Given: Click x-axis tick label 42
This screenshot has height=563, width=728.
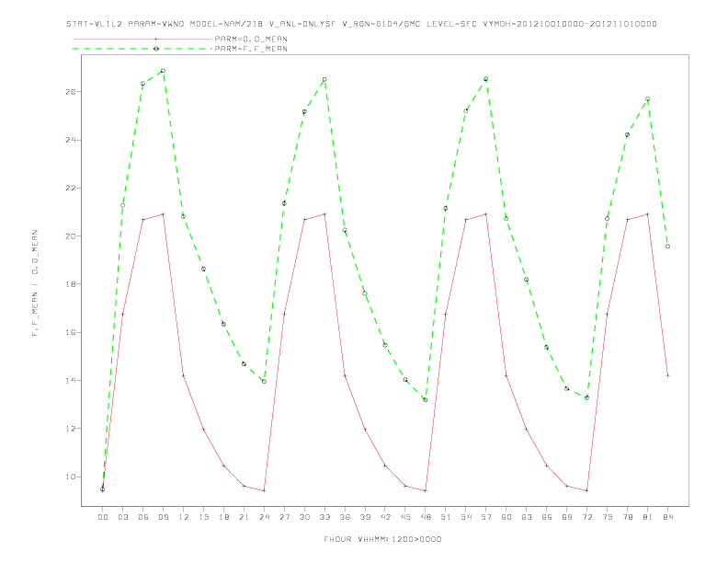Looking at the screenshot, I should click(385, 517).
